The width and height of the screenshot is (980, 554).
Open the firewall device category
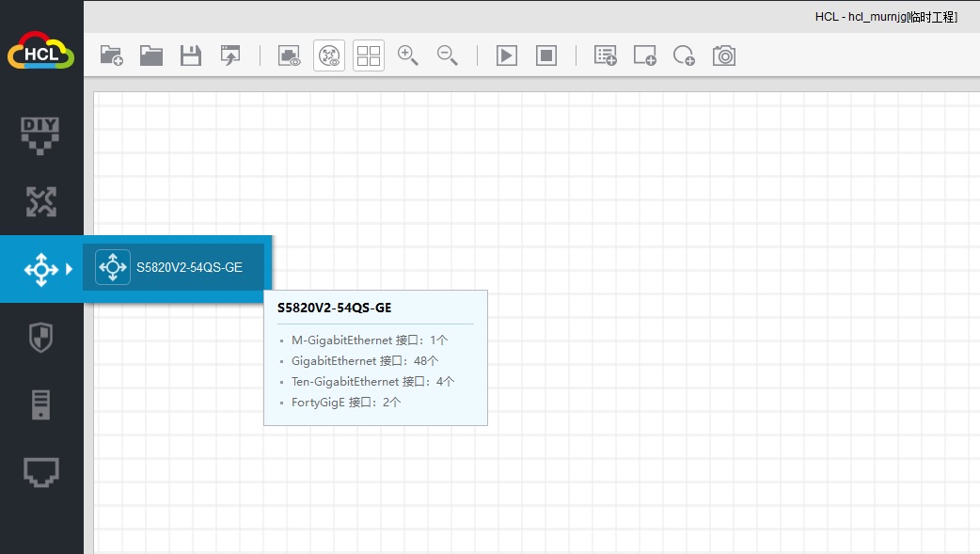[40, 337]
